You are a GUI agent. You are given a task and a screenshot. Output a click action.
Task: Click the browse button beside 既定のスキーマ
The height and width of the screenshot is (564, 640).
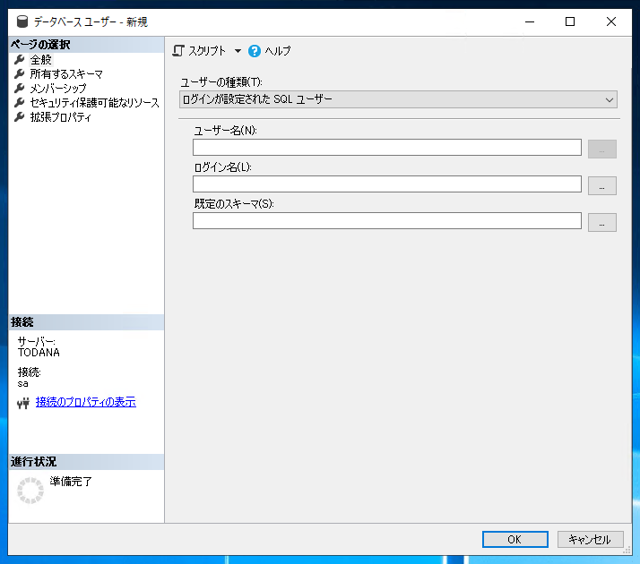coord(602,222)
